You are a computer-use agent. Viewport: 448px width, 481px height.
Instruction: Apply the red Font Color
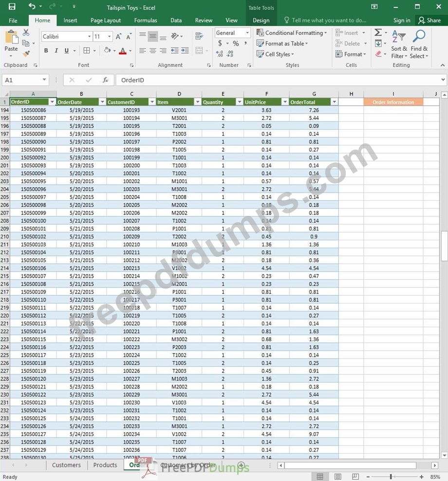click(x=123, y=51)
